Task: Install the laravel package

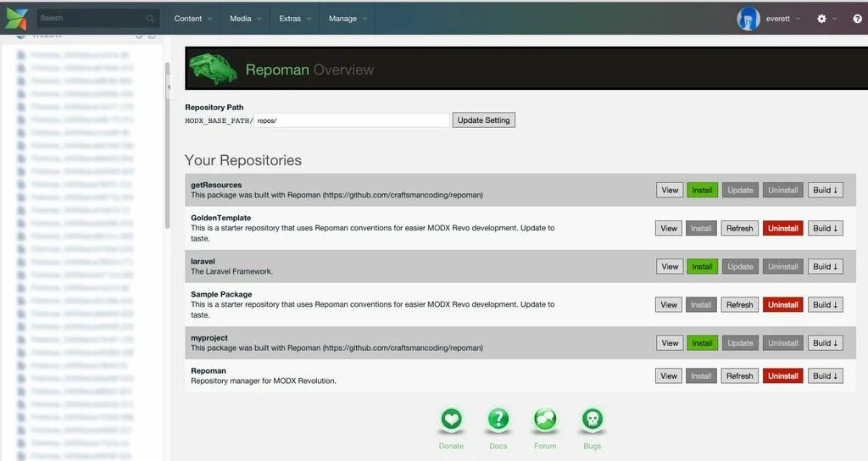Action: pos(702,266)
